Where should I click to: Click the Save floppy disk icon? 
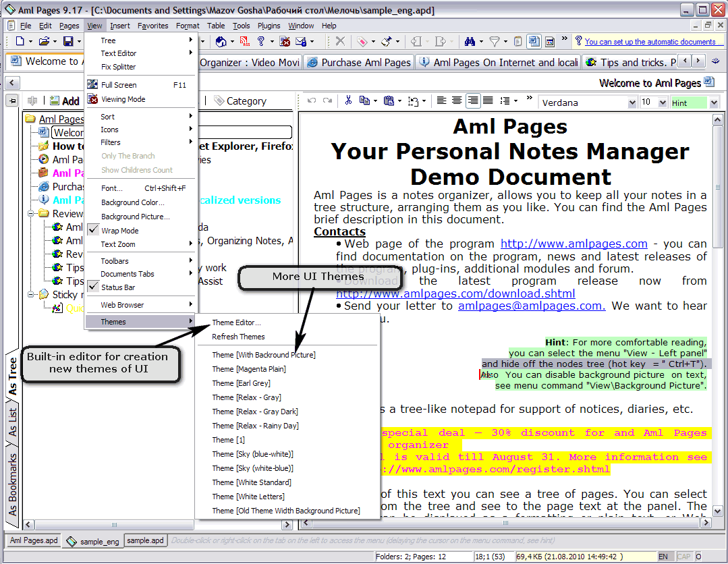tap(68, 42)
